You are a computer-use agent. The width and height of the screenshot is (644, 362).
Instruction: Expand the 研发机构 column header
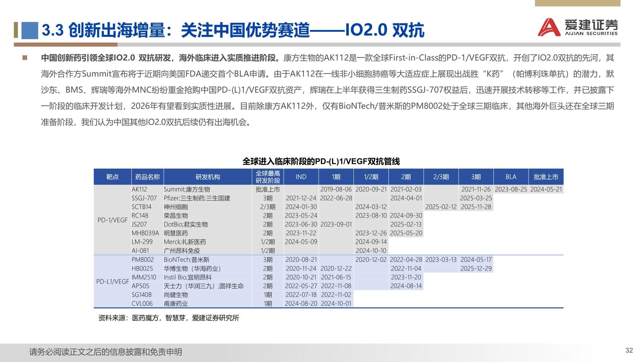click(x=208, y=177)
